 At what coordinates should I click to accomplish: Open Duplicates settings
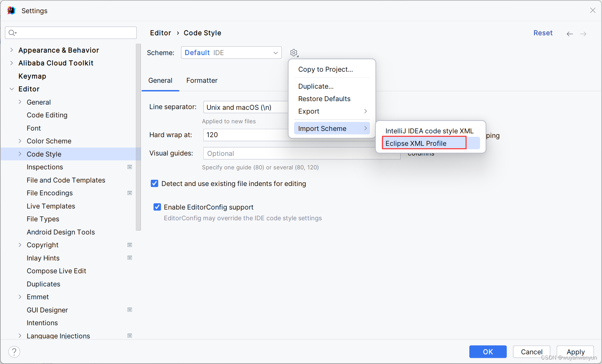(43, 284)
